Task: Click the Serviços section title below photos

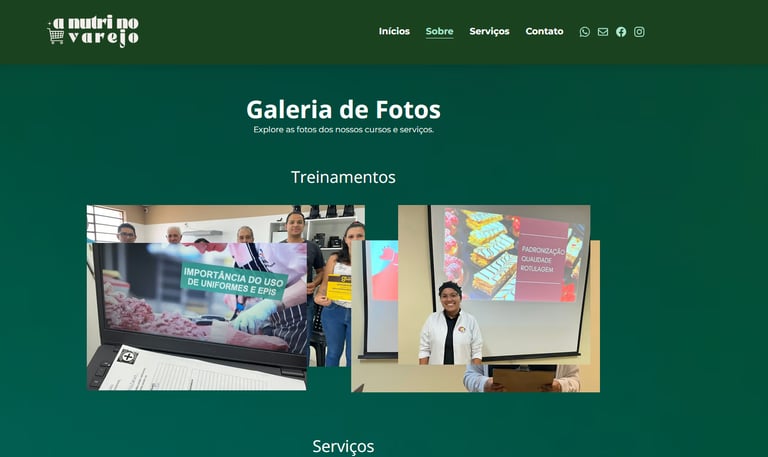Action: [343, 446]
